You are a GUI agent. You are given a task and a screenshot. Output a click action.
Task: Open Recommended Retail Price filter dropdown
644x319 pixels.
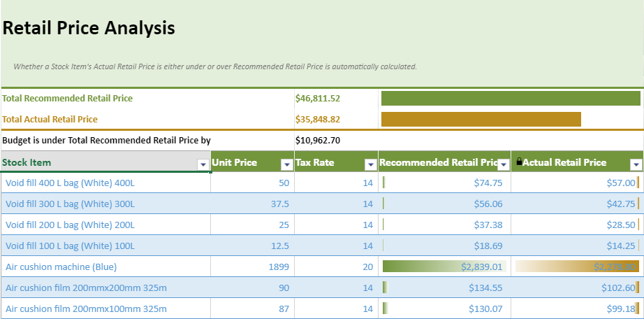click(503, 164)
